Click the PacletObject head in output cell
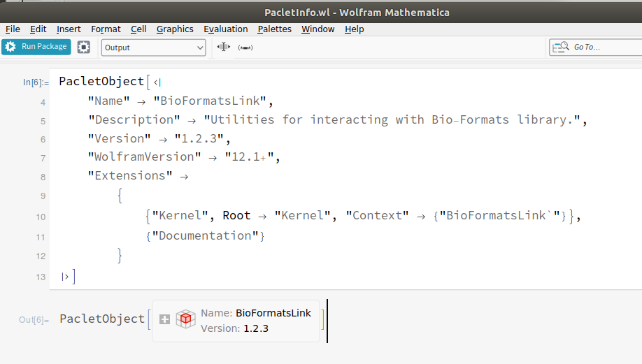Screen dimensions: 642x364 102,319
